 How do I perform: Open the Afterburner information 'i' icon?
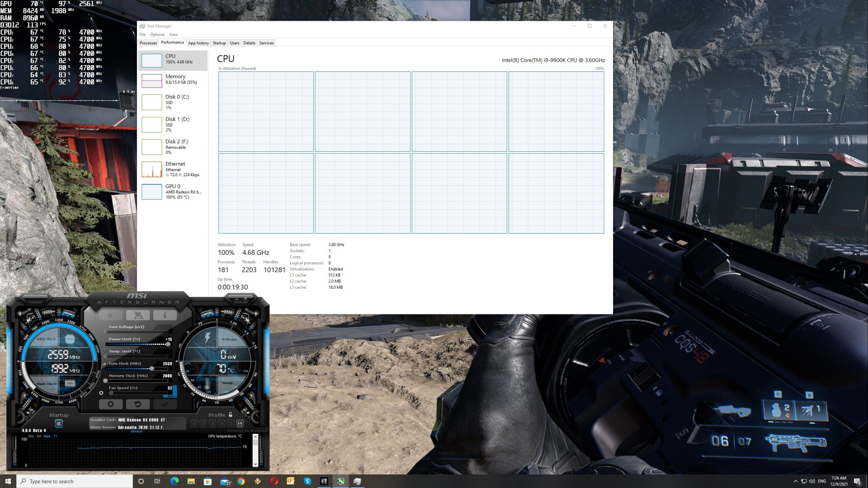point(165,315)
